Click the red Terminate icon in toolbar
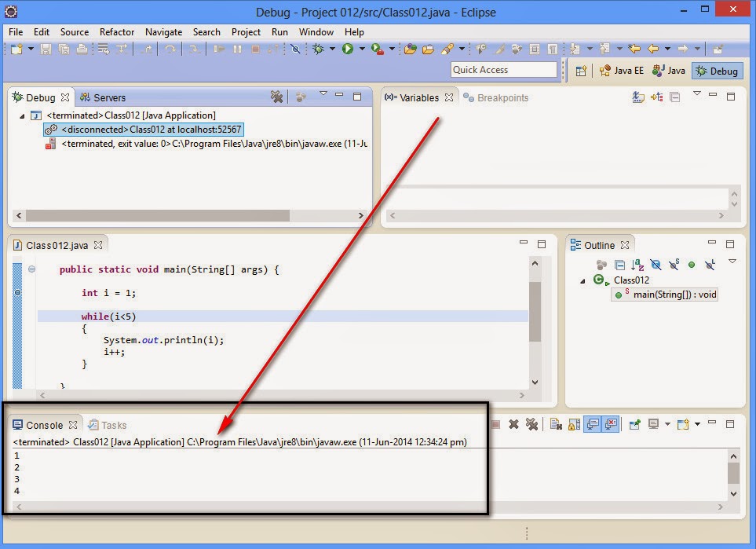Image resolution: width=756 pixels, height=549 pixels. (254, 49)
